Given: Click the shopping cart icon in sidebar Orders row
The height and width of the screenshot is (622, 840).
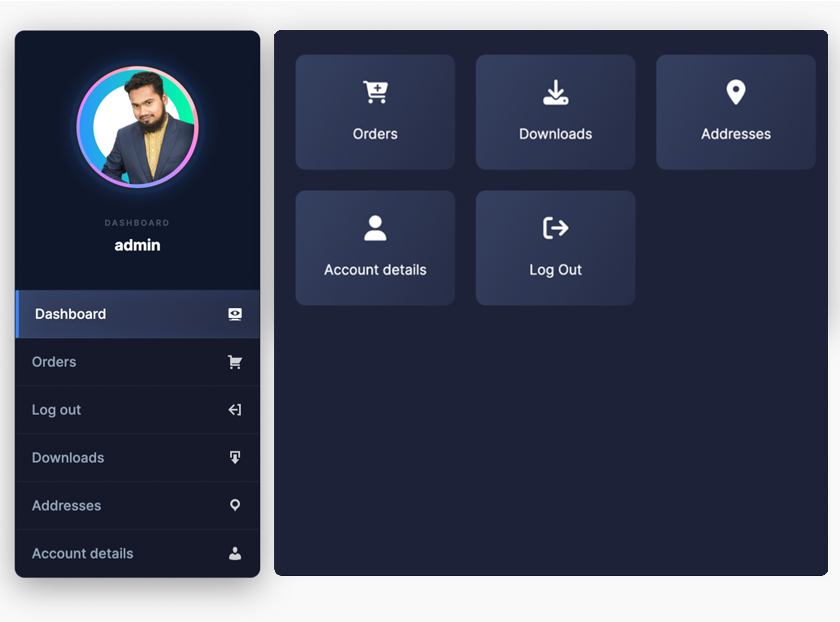Looking at the screenshot, I should coord(235,362).
